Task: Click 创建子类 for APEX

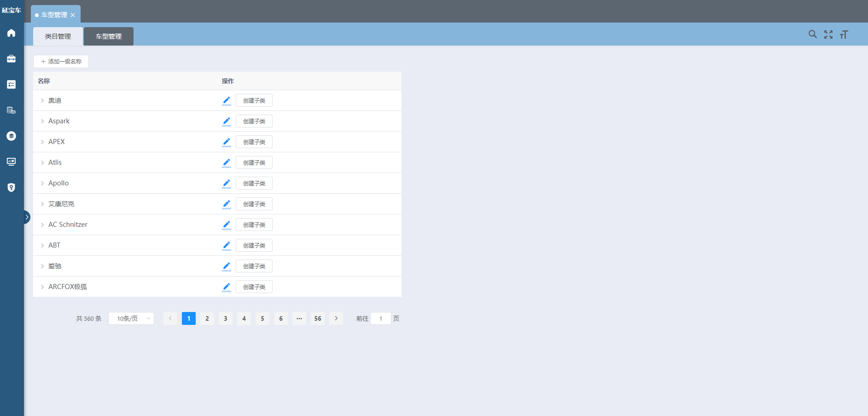Action: (254, 142)
